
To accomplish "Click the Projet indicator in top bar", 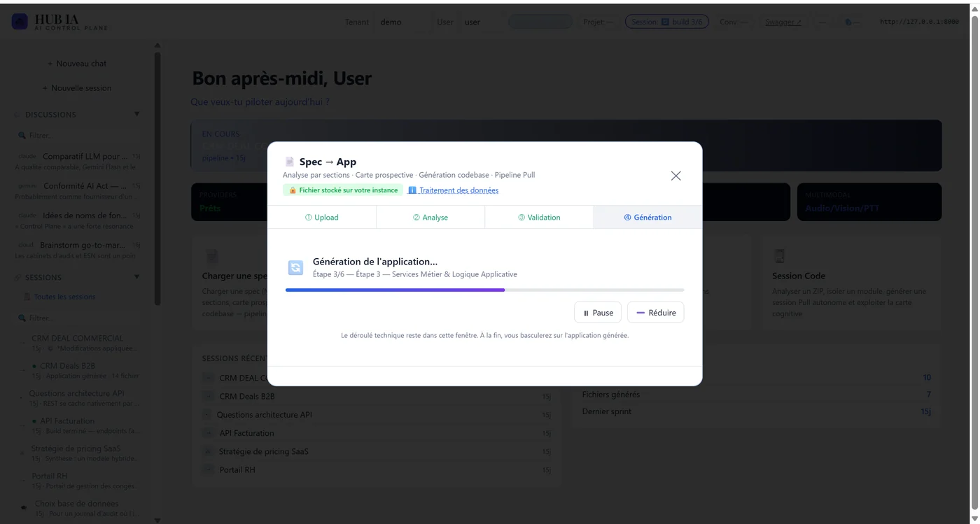I will (x=598, y=22).
